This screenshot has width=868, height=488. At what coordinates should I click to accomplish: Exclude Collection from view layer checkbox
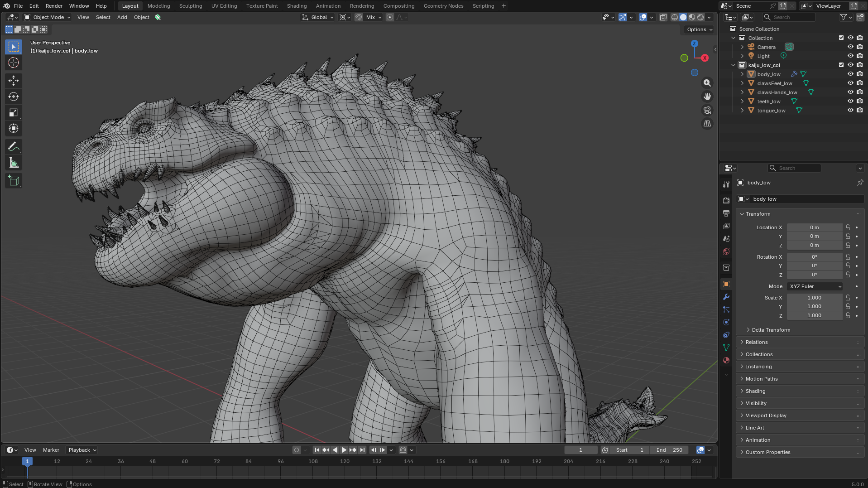point(841,38)
